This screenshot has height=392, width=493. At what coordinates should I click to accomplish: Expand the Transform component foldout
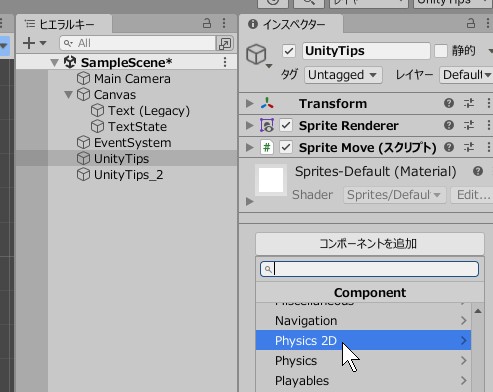(x=249, y=103)
